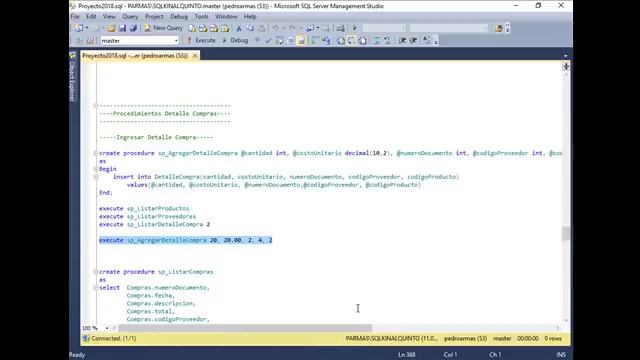Select the Proyecto2018.sql document tab
The width and height of the screenshot is (640, 360).
pos(135,56)
